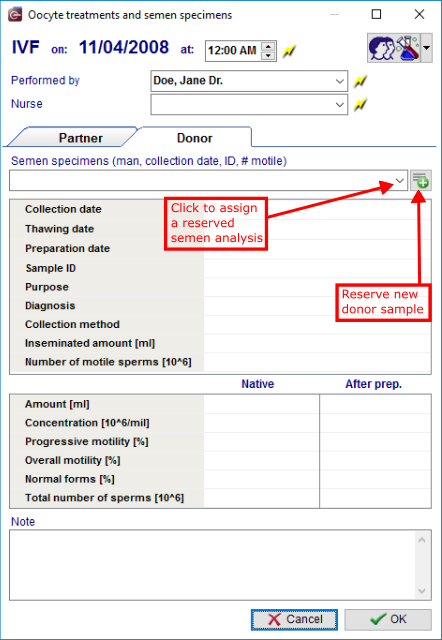This screenshot has height=640, width=442.
Task: Click the lightning icon next to Performed by
Action: click(x=360, y=81)
